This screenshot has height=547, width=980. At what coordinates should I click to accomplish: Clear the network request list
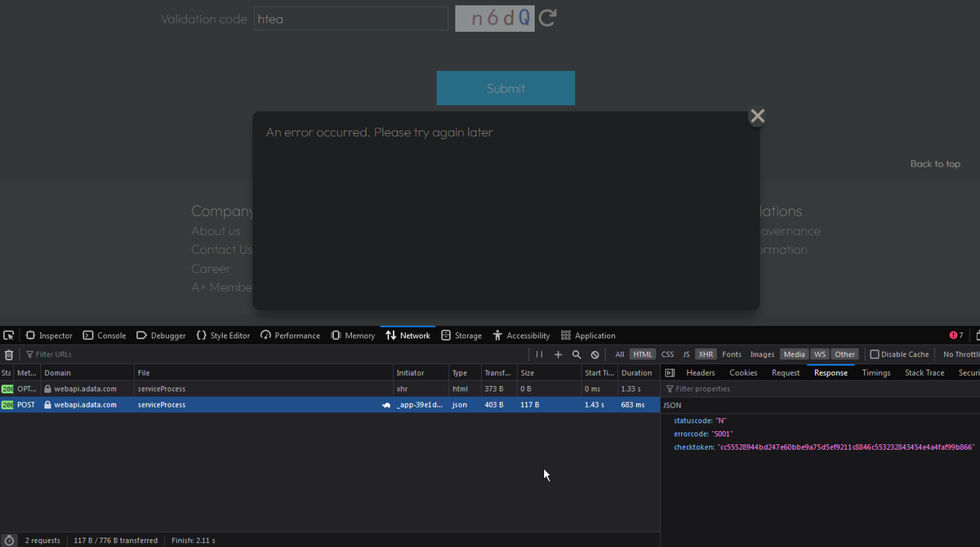pos(9,354)
